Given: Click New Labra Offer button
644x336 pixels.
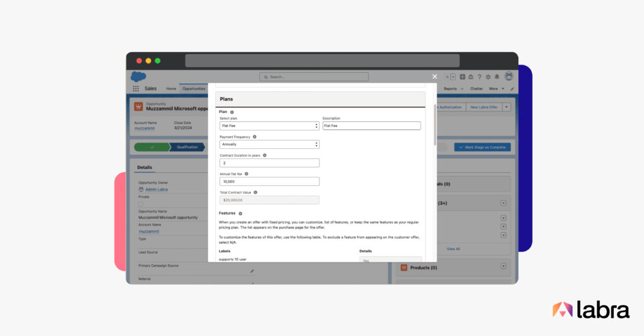Looking at the screenshot, I should point(484,107).
